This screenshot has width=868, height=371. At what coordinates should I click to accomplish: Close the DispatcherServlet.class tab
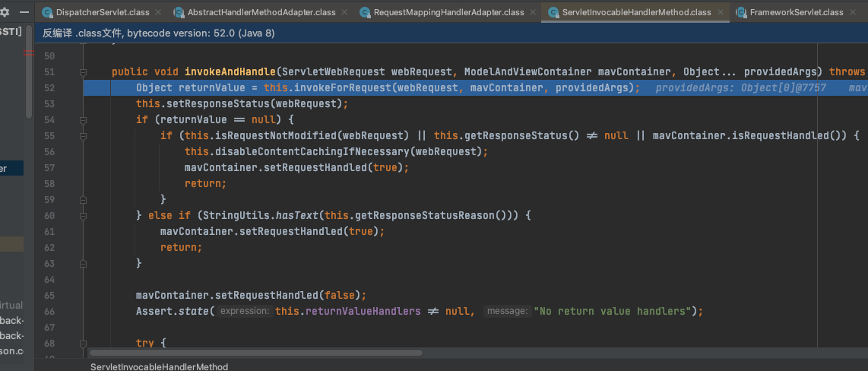point(158,12)
